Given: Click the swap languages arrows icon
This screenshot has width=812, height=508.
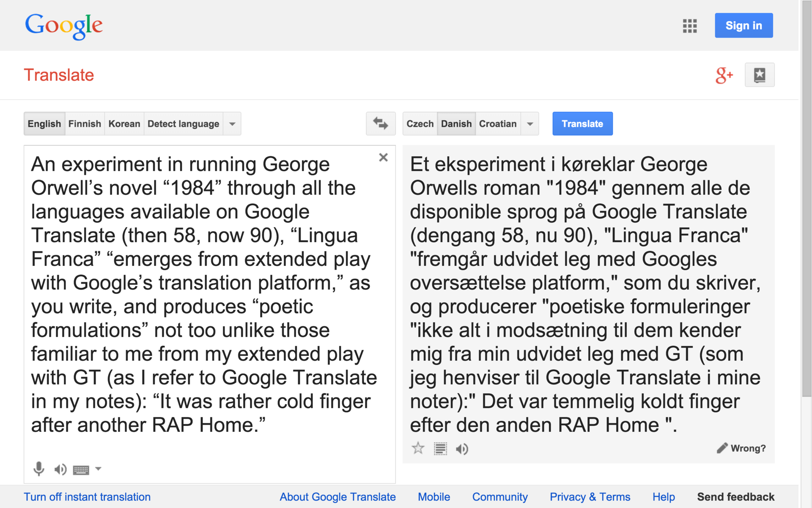Looking at the screenshot, I should point(380,124).
